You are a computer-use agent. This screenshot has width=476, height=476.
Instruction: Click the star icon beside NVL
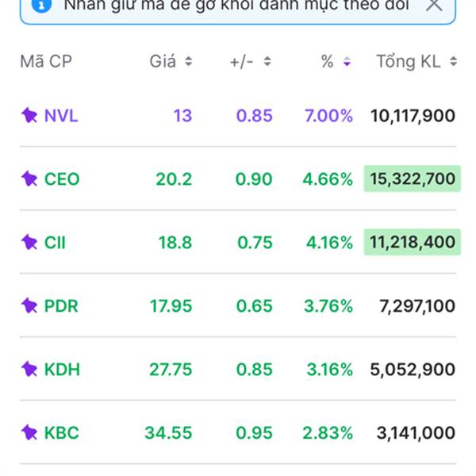[x=29, y=116]
